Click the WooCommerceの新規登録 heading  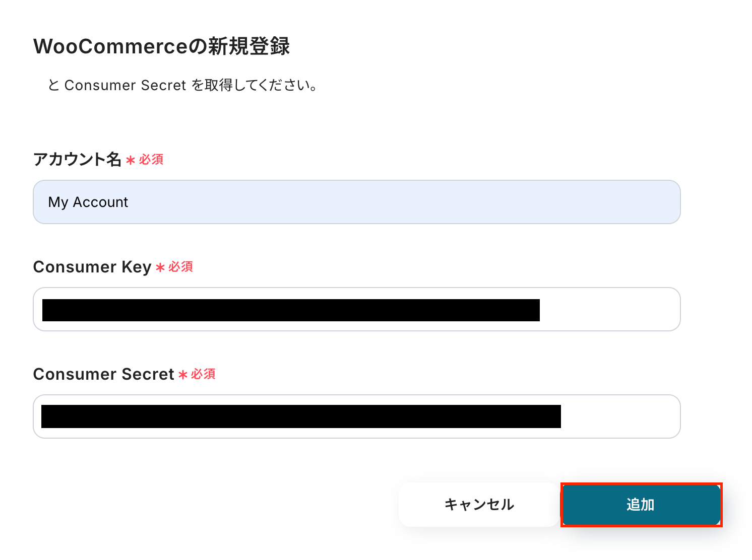pos(161,46)
